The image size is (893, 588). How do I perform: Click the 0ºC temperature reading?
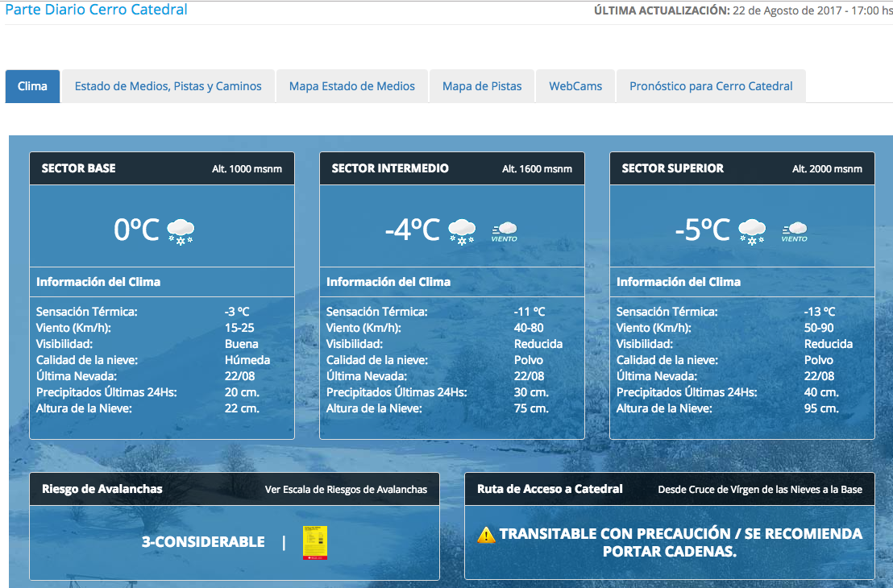(x=137, y=230)
